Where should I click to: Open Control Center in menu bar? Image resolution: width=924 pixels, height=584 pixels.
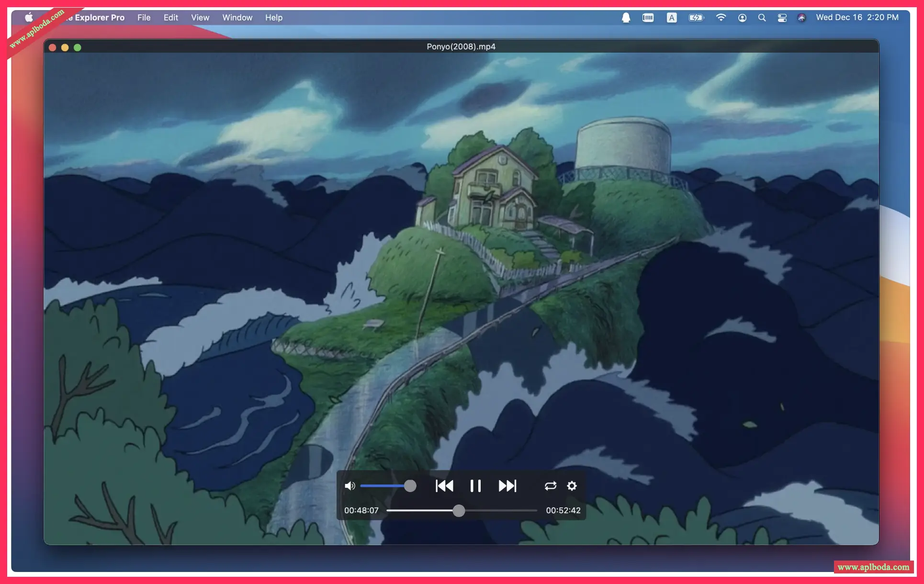782,18
